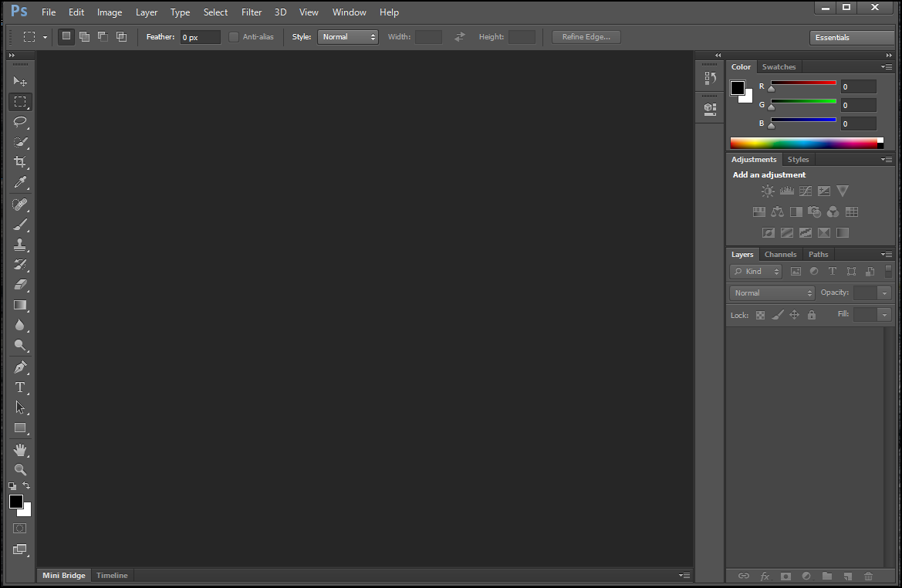
Task: Select the Horizontal Type tool
Action: [x=20, y=387]
